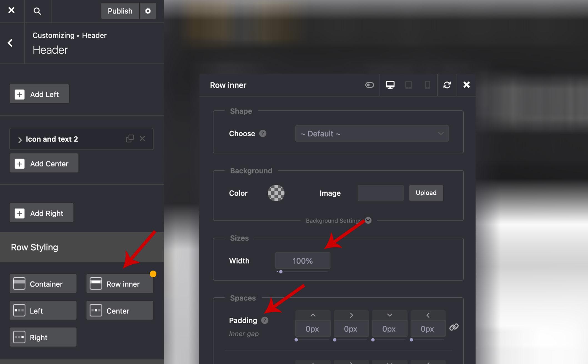The width and height of the screenshot is (588, 364).
Task: Click the search magnifier icon
Action: (37, 11)
